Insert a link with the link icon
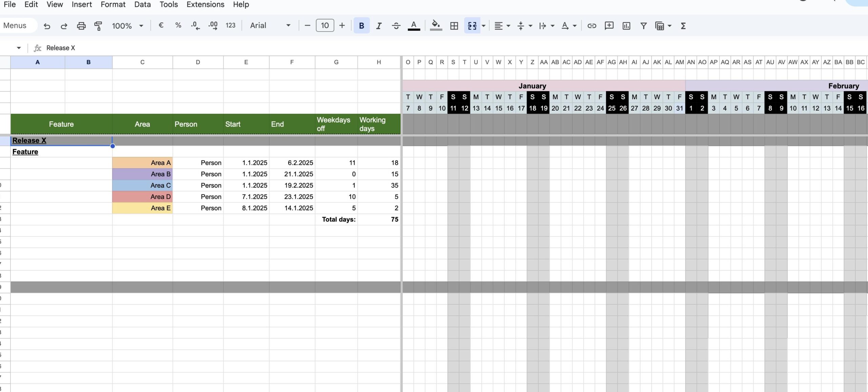This screenshot has height=392, width=868. pos(591,25)
